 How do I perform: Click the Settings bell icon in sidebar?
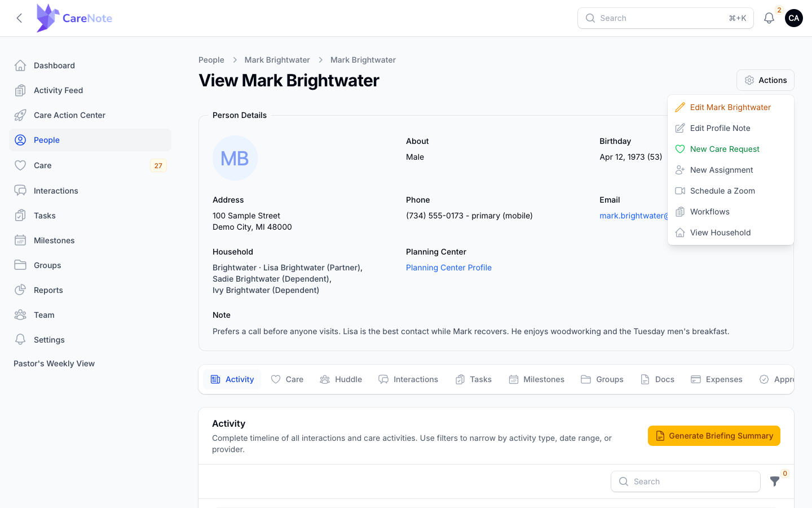tap(20, 340)
